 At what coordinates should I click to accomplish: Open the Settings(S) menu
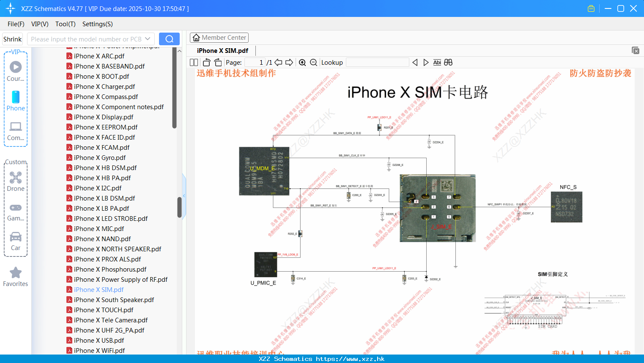[x=98, y=24]
